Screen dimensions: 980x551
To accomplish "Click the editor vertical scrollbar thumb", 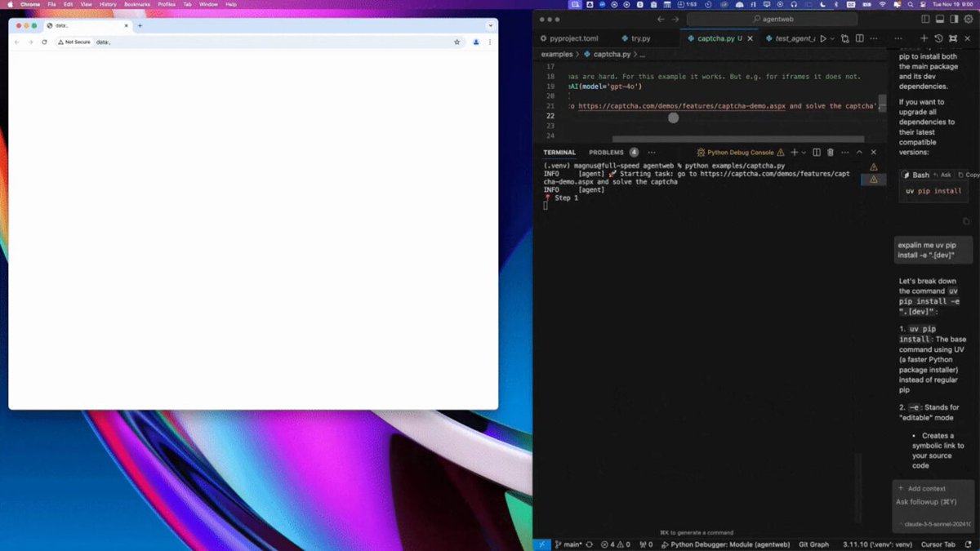I will point(882,104).
